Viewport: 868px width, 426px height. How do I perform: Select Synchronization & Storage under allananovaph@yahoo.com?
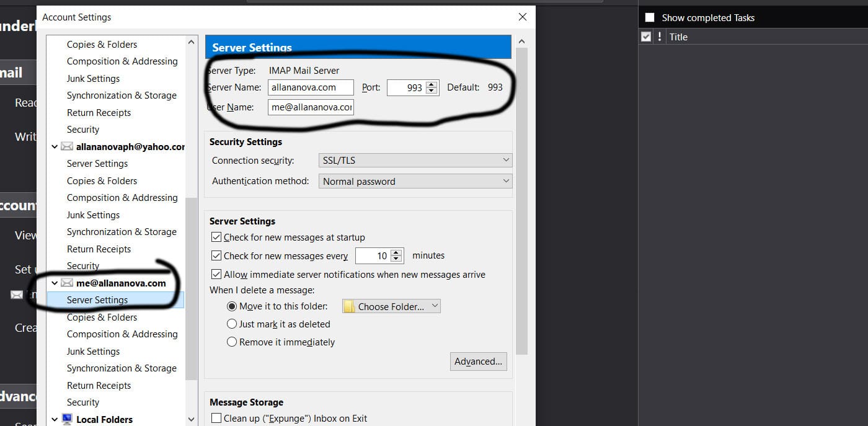click(122, 232)
